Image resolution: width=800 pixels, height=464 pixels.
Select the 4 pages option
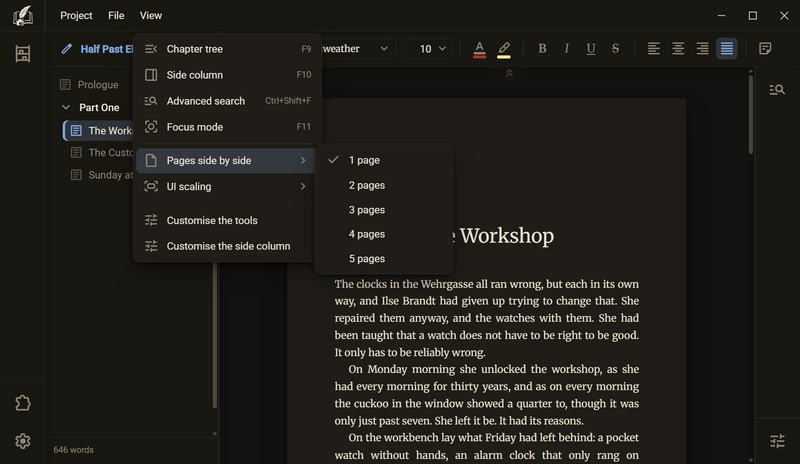tap(384, 234)
